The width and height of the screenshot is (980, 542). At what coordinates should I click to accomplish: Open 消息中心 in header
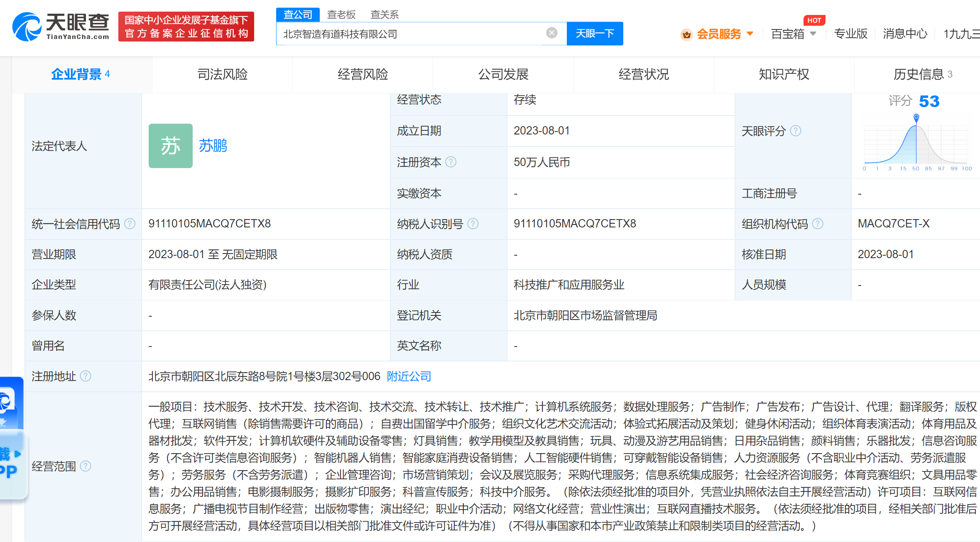[x=905, y=34]
